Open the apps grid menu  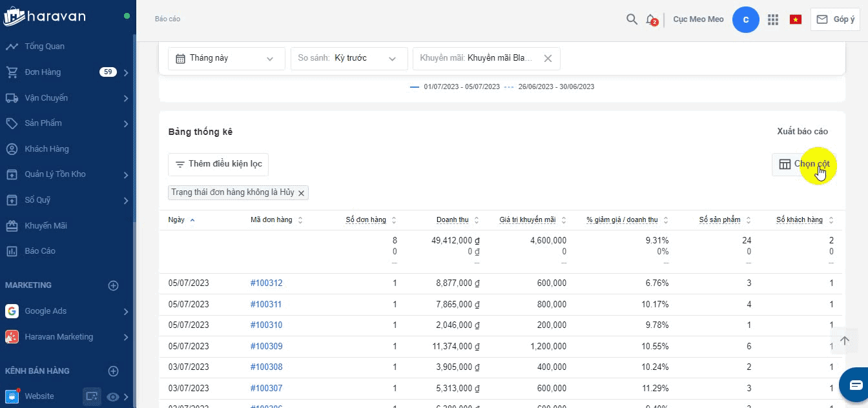click(772, 19)
